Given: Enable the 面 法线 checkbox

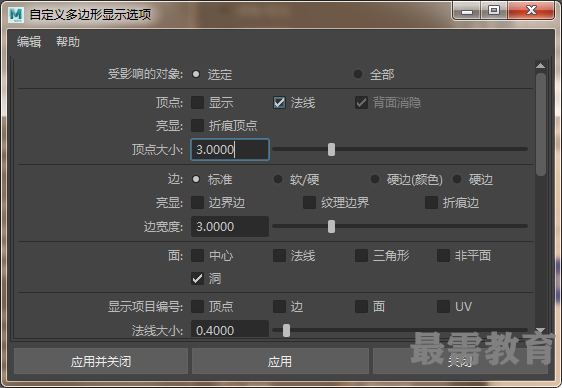Looking at the screenshot, I should pyautogui.click(x=279, y=255).
